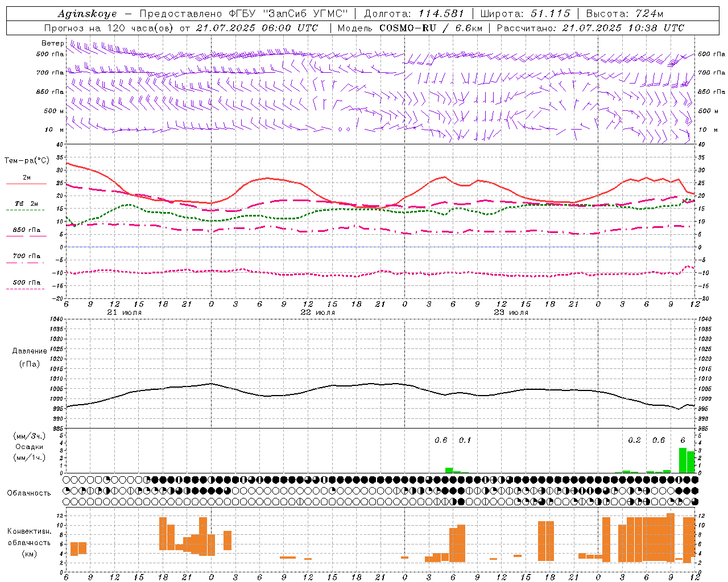Click the "Осадки" precipitation label
This screenshot has height=582, width=728.
point(30,447)
